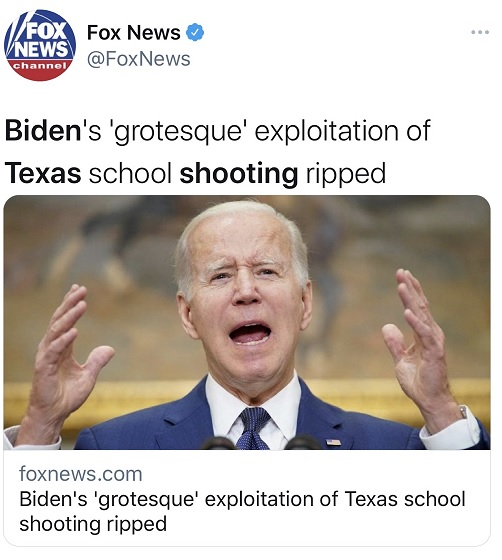Image resolution: width=502 pixels, height=560 pixels.
Task: Click the bold word shooting in tweet
Action: pyautogui.click(x=239, y=174)
